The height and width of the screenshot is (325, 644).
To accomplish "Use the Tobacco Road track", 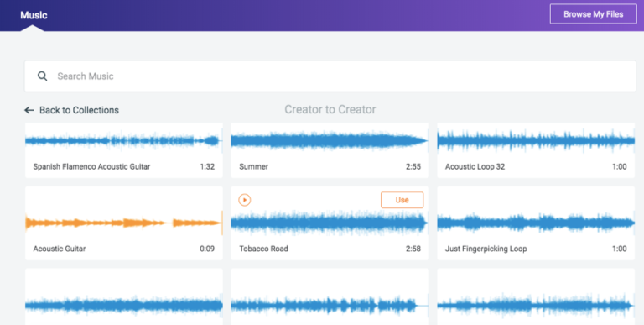I will click(x=402, y=200).
